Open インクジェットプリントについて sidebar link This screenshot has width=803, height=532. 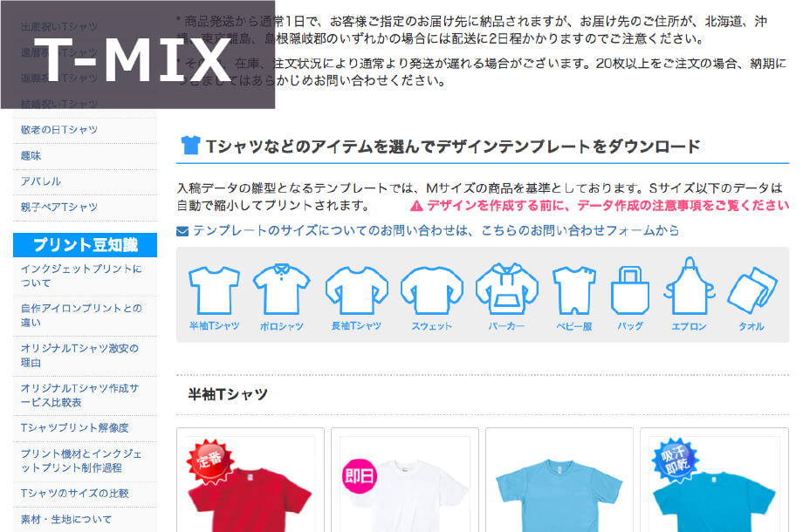click(x=81, y=276)
